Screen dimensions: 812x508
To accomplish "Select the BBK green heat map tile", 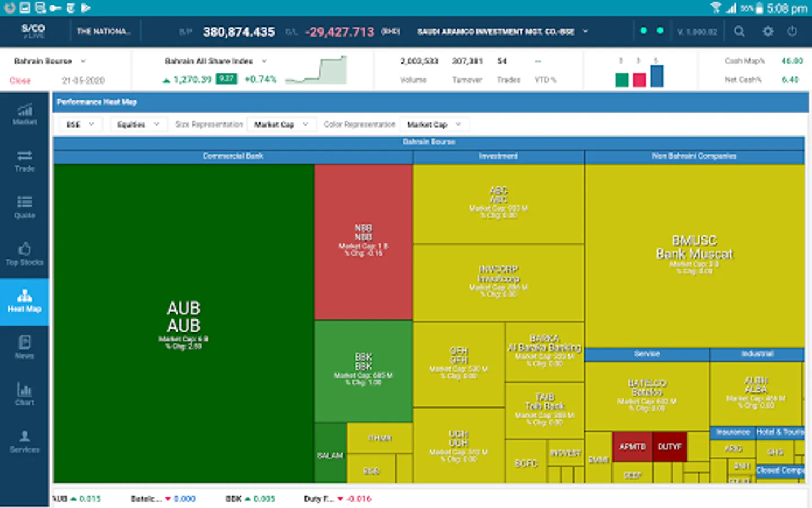I will [x=363, y=371].
